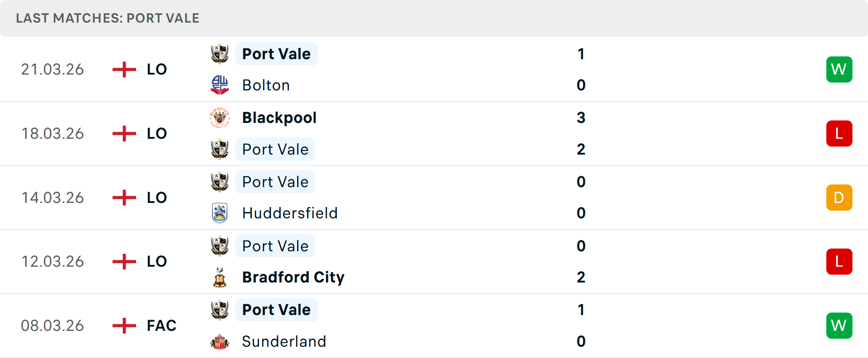
Task: Click the red L badge for the Bradford City loss
Action: [x=839, y=261]
